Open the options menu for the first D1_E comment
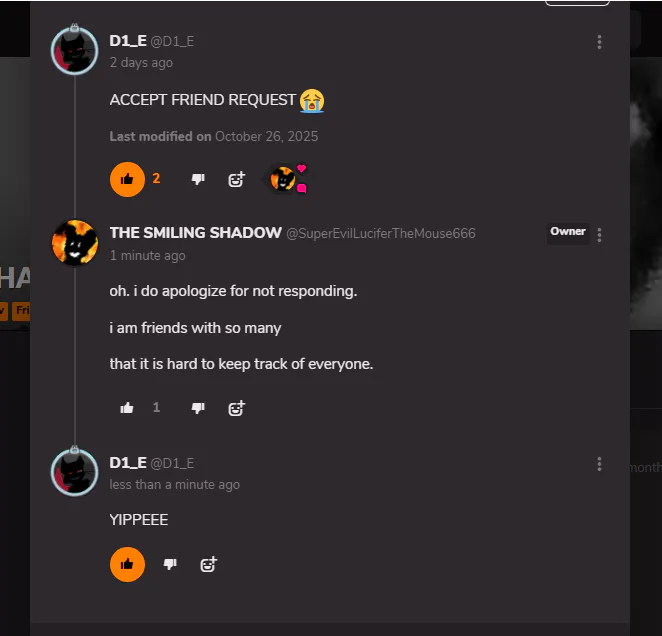This screenshot has width=662, height=636. 599,42
